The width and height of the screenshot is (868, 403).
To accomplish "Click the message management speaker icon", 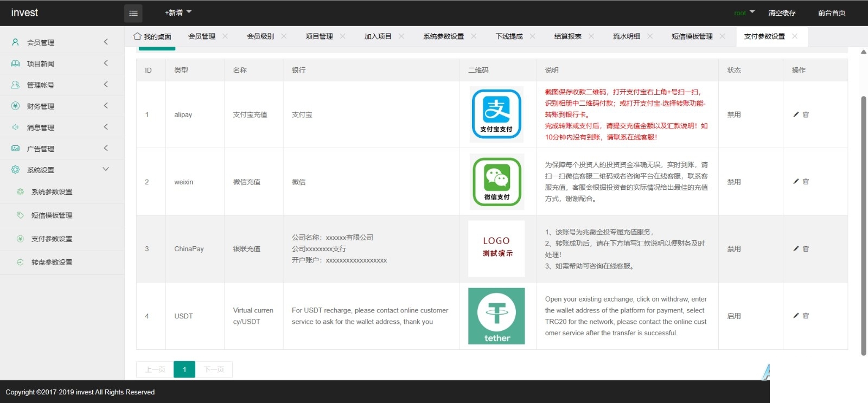I will click(x=15, y=127).
